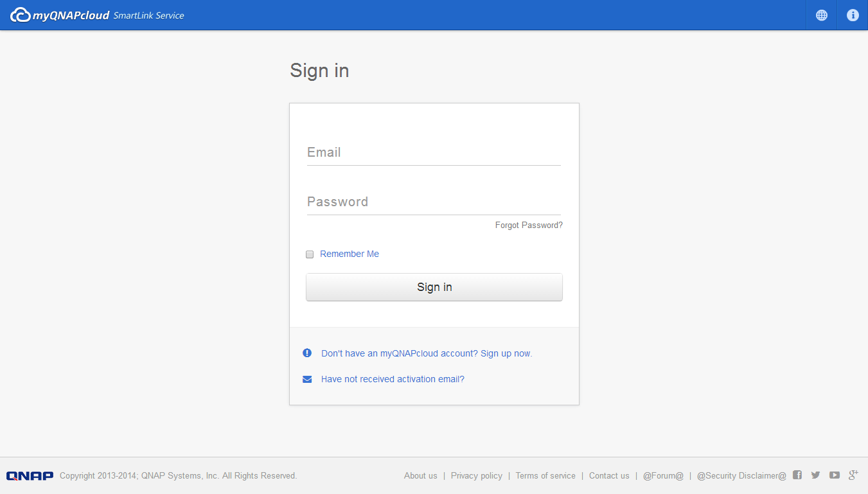Open the QNAP Facebook page icon
The width and height of the screenshot is (868, 494).
tap(797, 475)
